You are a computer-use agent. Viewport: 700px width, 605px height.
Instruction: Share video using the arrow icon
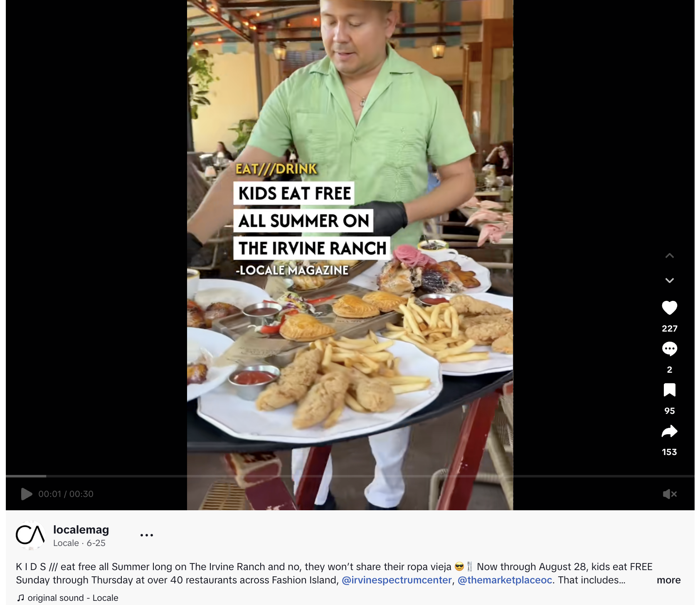tap(669, 431)
